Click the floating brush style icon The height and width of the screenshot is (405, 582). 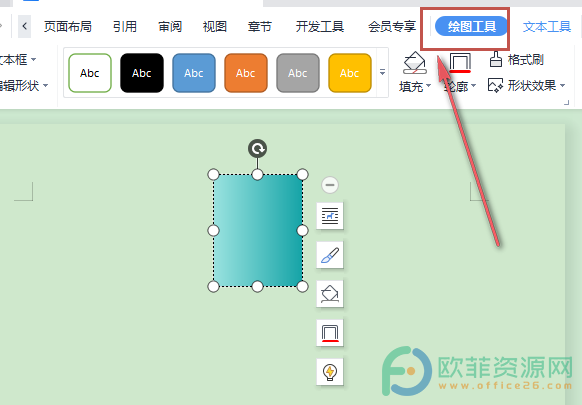pos(330,255)
